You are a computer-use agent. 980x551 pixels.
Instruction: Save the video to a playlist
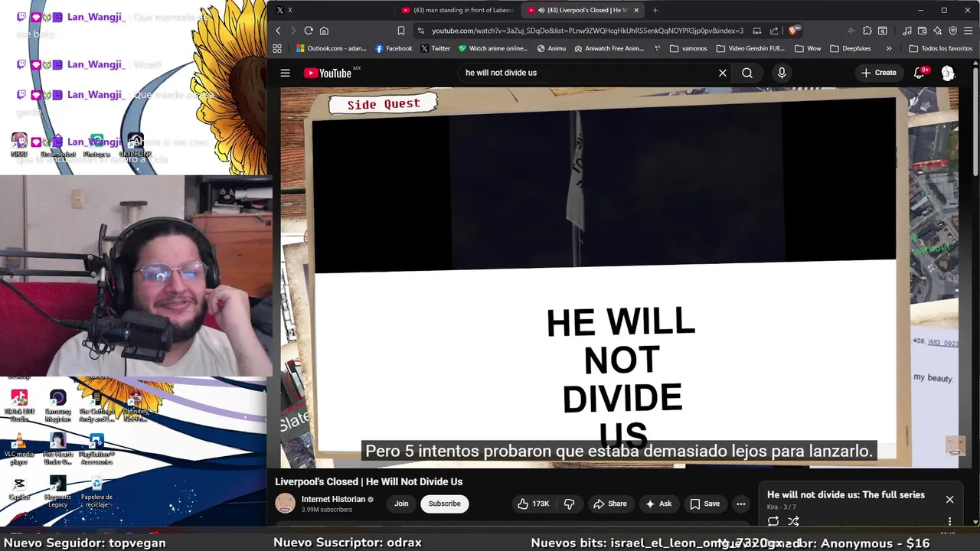point(705,504)
